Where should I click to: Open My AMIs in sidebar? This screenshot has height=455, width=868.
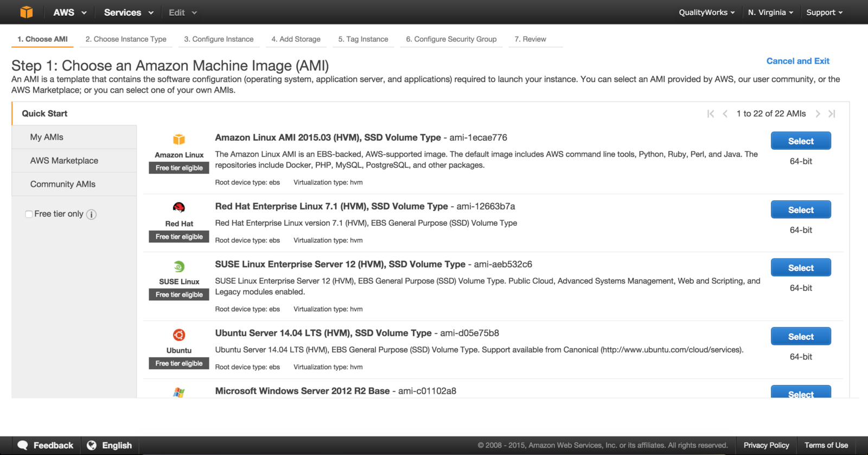click(x=74, y=137)
